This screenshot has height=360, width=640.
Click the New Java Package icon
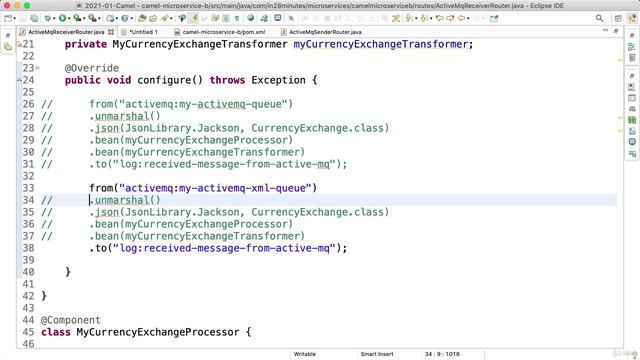point(110,18)
